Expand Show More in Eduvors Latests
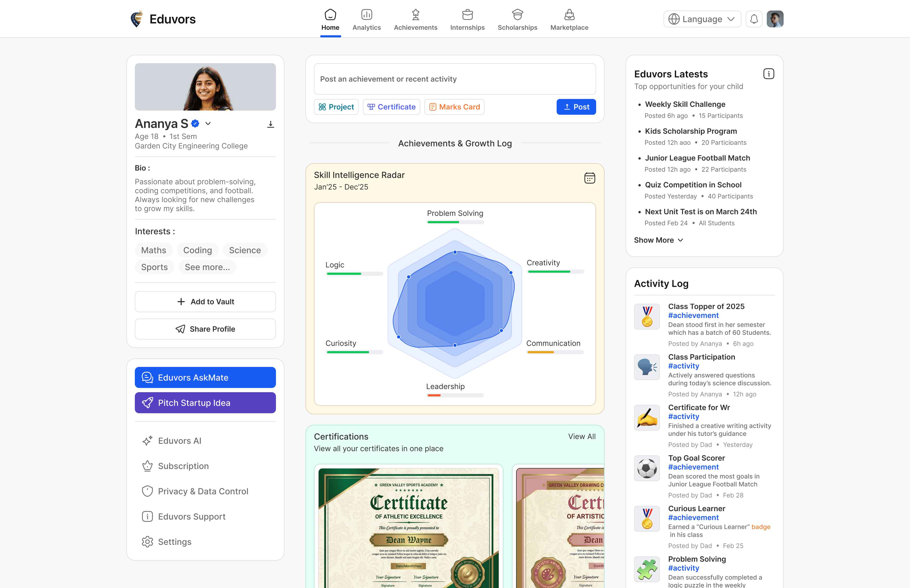The height and width of the screenshot is (588, 910). 658,240
